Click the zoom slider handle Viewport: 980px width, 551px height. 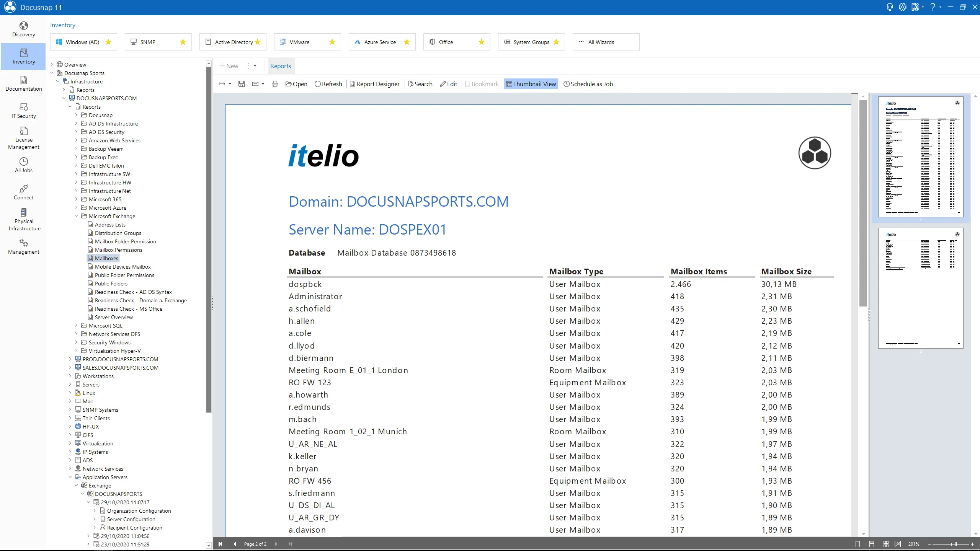(x=956, y=544)
